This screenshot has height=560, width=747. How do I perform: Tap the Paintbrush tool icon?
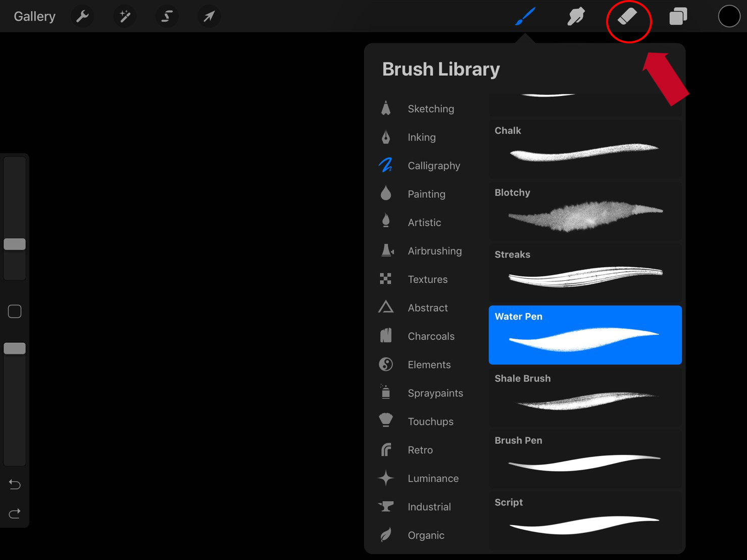pyautogui.click(x=525, y=17)
